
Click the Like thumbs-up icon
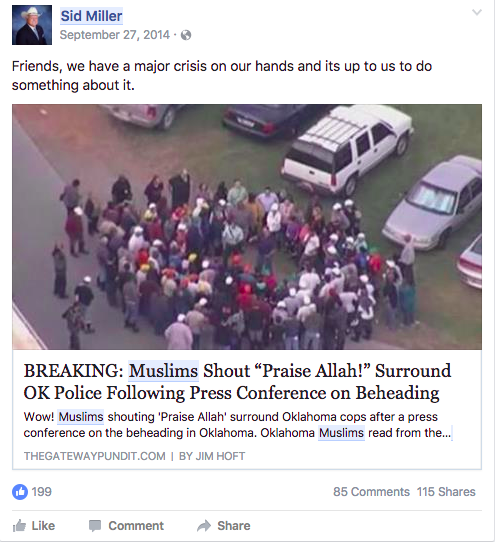point(19,526)
